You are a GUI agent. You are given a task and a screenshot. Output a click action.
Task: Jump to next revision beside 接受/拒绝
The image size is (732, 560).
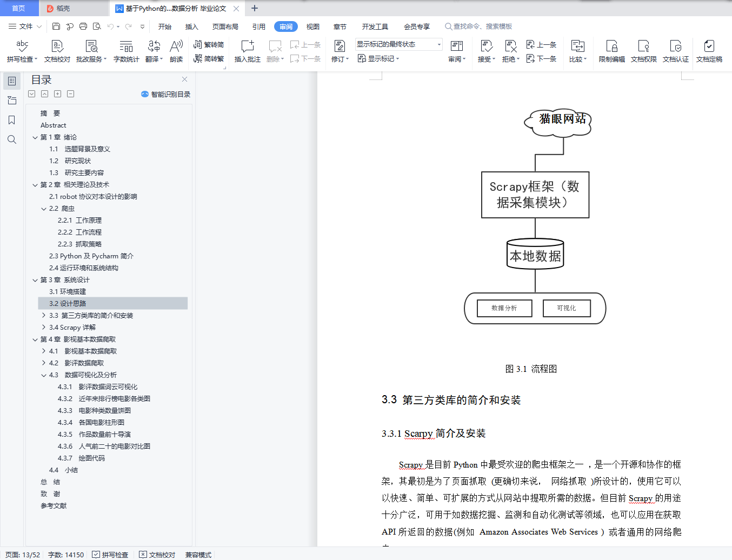tap(541, 58)
